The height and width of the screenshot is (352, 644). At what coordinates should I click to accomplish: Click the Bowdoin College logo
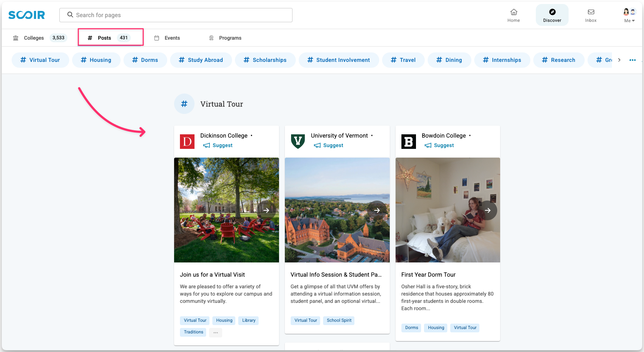[x=409, y=142]
